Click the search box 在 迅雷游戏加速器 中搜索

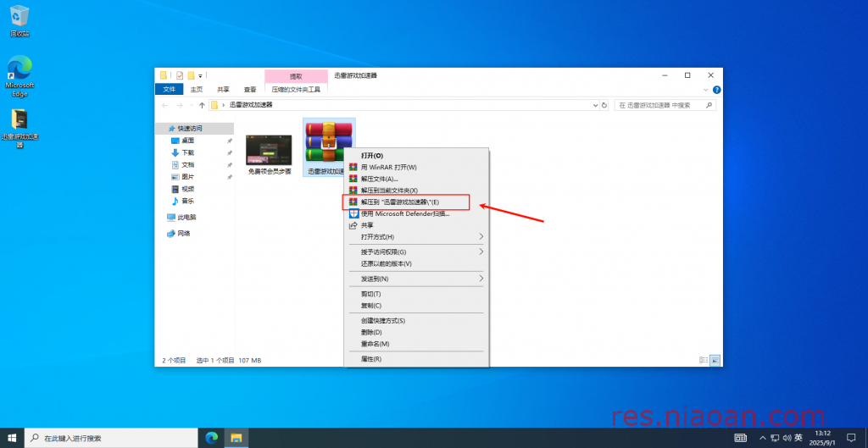pos(663,105)
